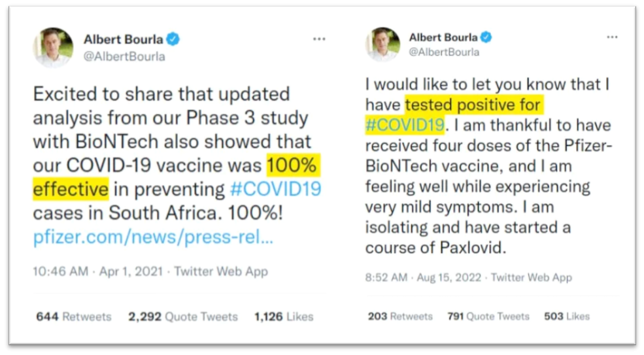View the 644 Retweets list
This screenshot has width=644, height=355.
click(x=74, y=316)
